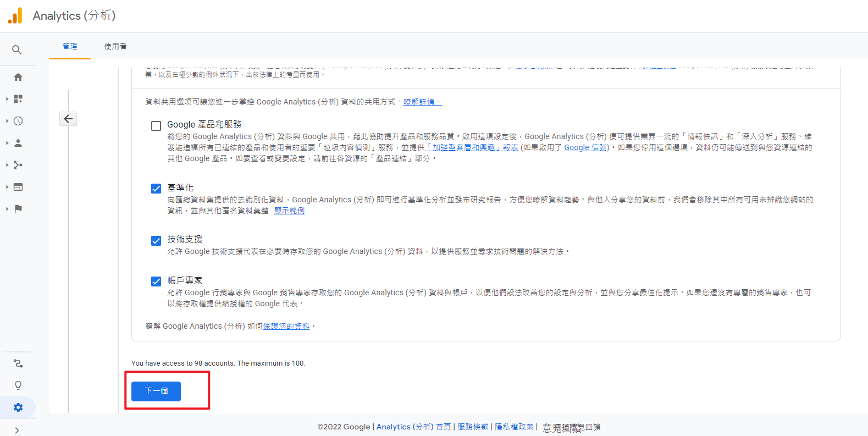Open the Google 信號 link
This screenshot has height=436, width=868.
pos(586,147)
